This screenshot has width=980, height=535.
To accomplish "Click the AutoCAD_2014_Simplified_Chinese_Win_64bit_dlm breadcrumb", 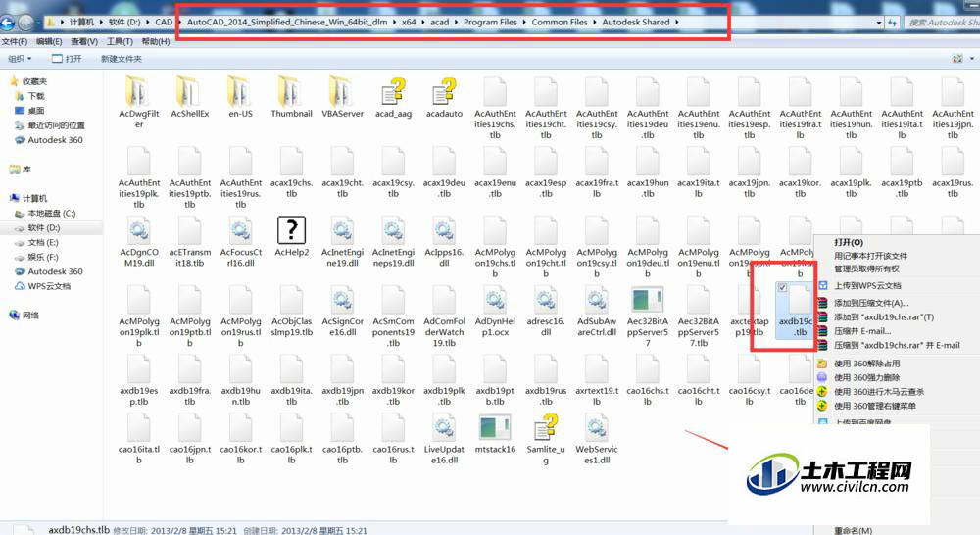I will pos(287,22).
